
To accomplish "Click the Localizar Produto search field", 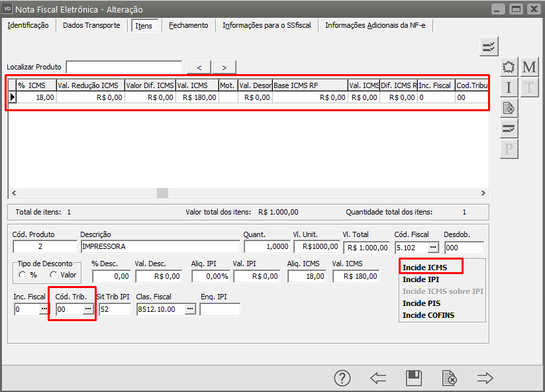I will click(x=124, y=67).
